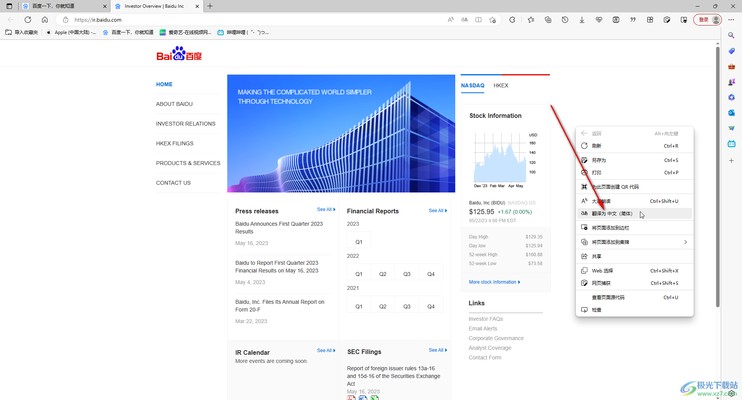
Task: Click See All next to IR Calendar
Action: click(326, 350)
